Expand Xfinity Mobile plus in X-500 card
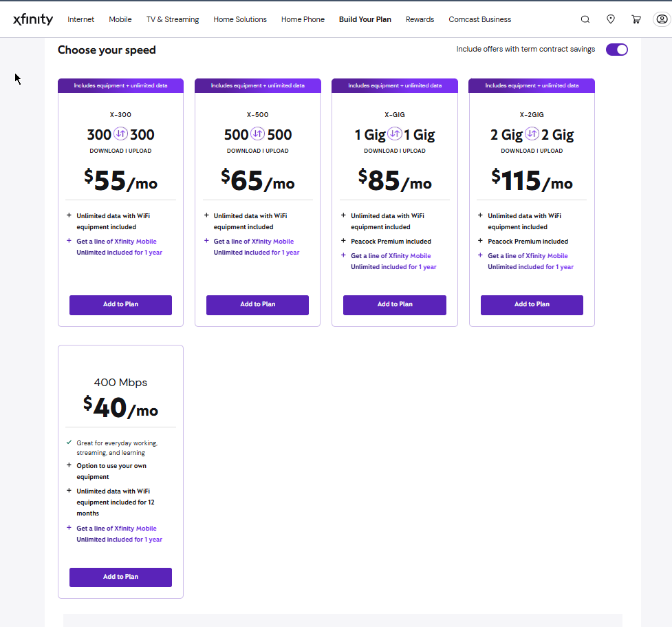This screenshot has width=672, height=627. pyautogui.click(x=206, y=241)
